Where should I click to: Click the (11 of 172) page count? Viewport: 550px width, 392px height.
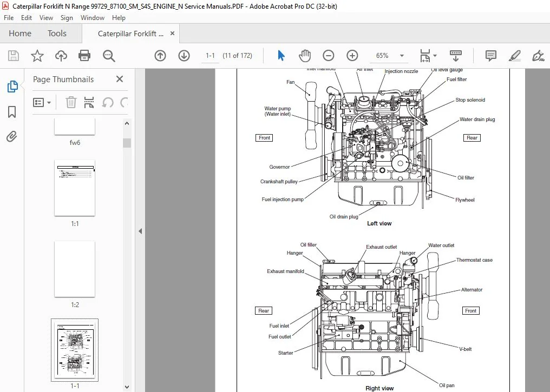tap(238, 56)
